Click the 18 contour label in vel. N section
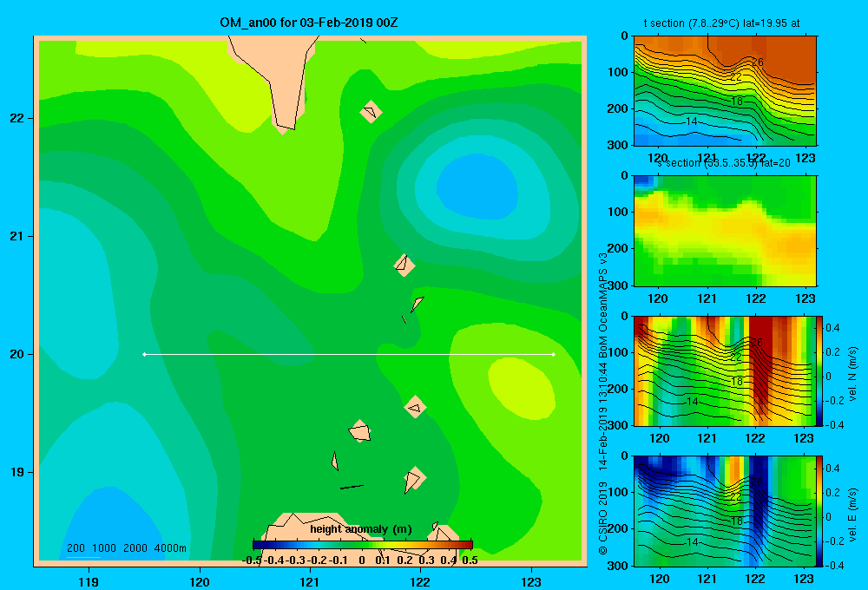 click(737, 382)
